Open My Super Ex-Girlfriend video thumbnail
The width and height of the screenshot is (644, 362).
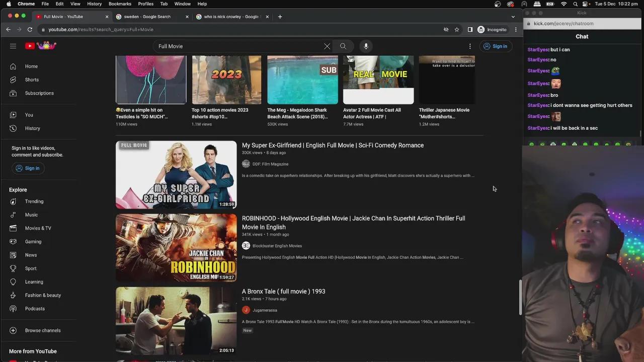(x=176, y=174)
